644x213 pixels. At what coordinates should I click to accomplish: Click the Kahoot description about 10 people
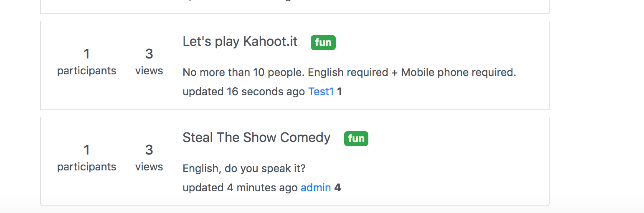tap(349, 73)
